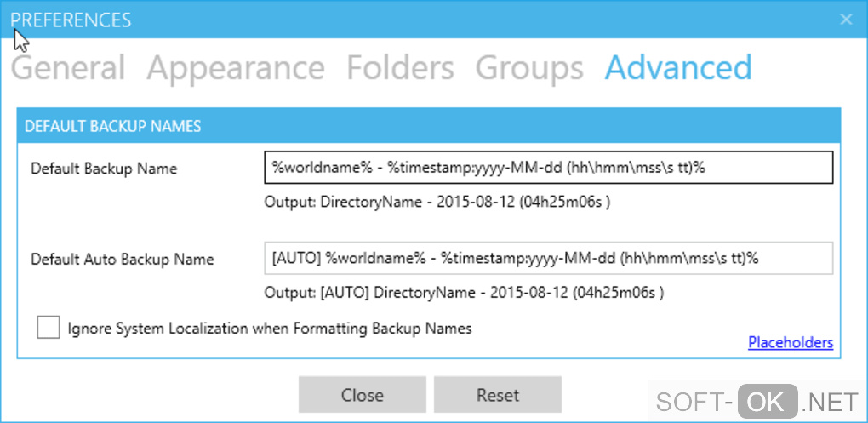Open the Placeholders link
Screen dimensions: 868x423
coord(791,343)
